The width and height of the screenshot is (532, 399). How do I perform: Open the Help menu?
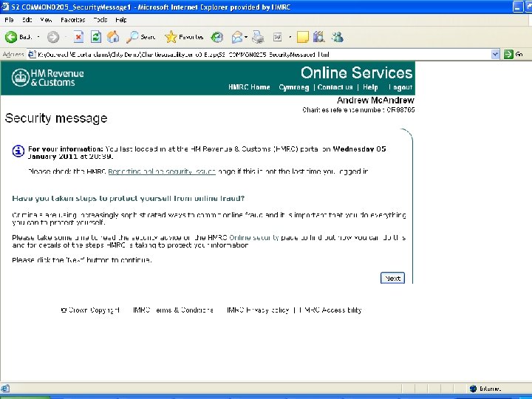[120, 20]
